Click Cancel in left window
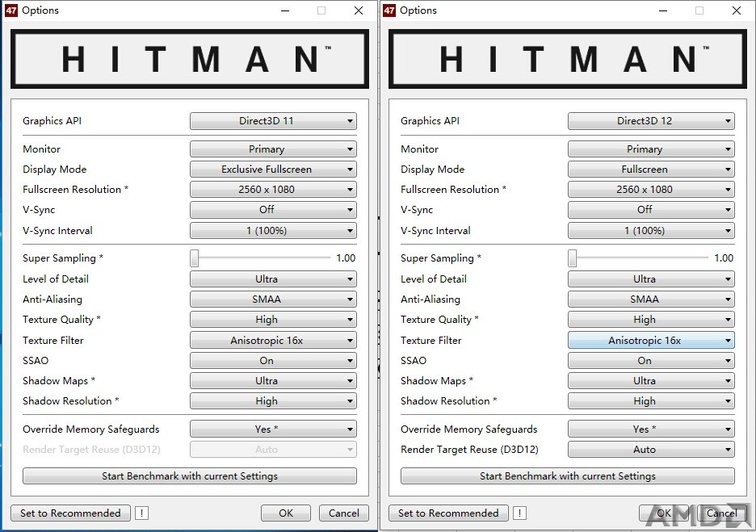 click(x=344, y=513)
